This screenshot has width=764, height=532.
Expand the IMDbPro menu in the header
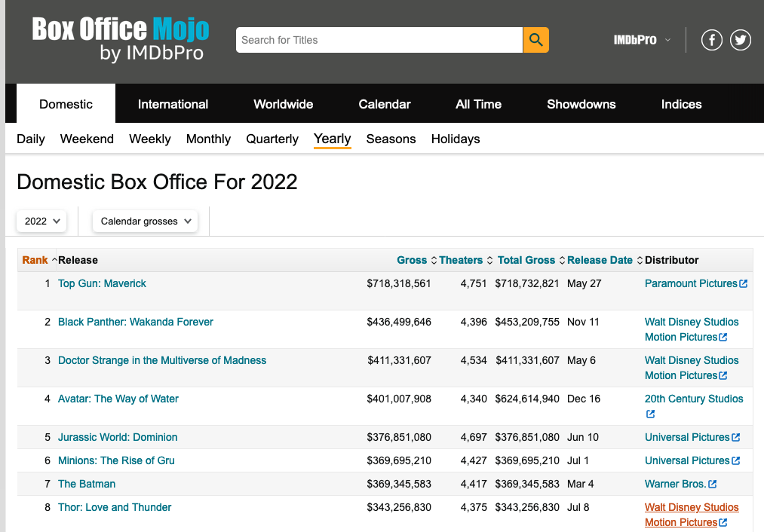(x=641, y=40)
